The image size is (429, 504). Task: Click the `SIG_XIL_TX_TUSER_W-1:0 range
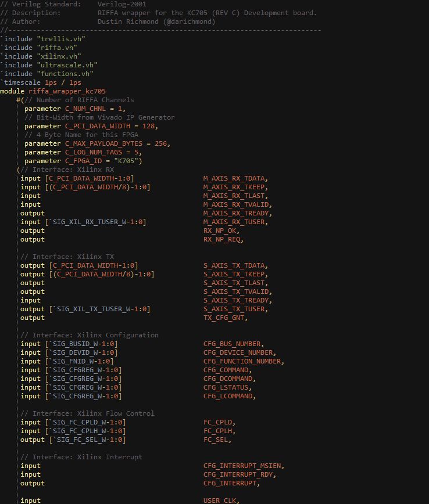(99, 309)
